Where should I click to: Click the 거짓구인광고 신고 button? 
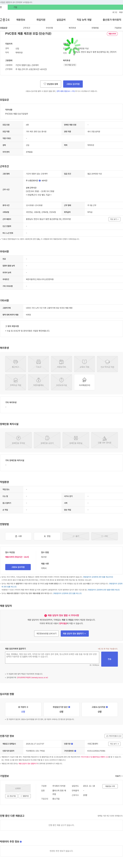[114, 736]
